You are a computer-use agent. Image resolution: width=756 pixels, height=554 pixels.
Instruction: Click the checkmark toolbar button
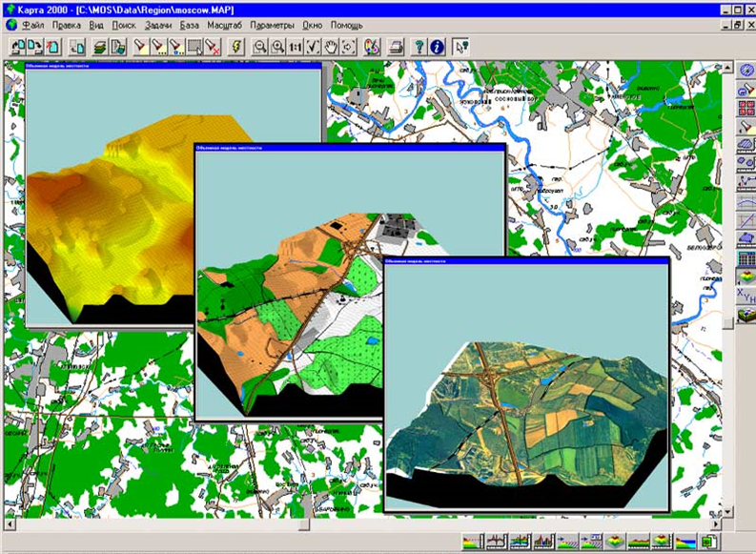point(313,46)
